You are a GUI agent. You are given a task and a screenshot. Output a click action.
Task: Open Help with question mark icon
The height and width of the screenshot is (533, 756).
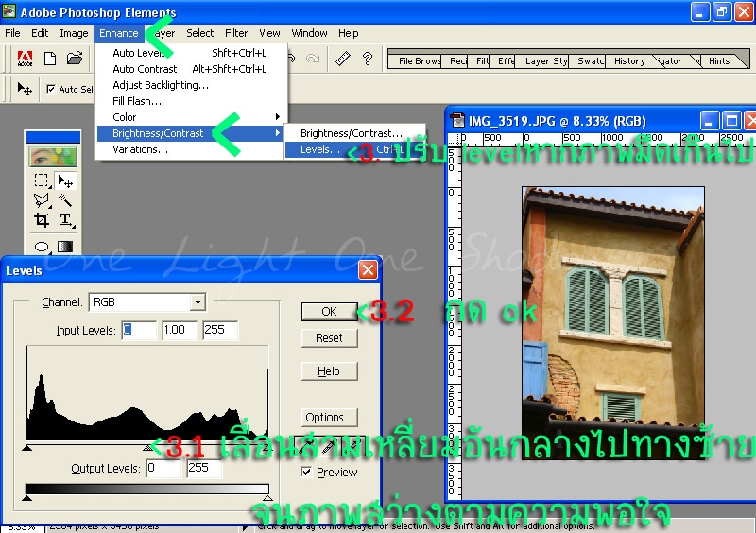click(368, 59)
